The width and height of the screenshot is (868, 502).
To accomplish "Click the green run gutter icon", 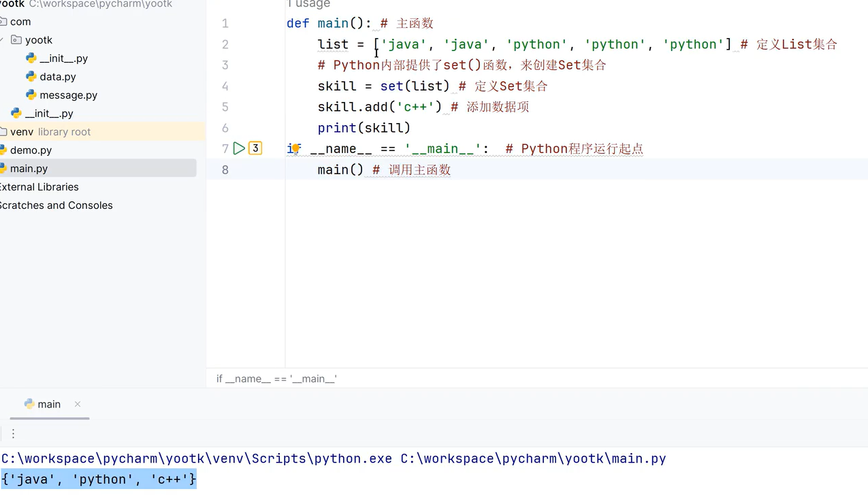I will tap(239, 148).
